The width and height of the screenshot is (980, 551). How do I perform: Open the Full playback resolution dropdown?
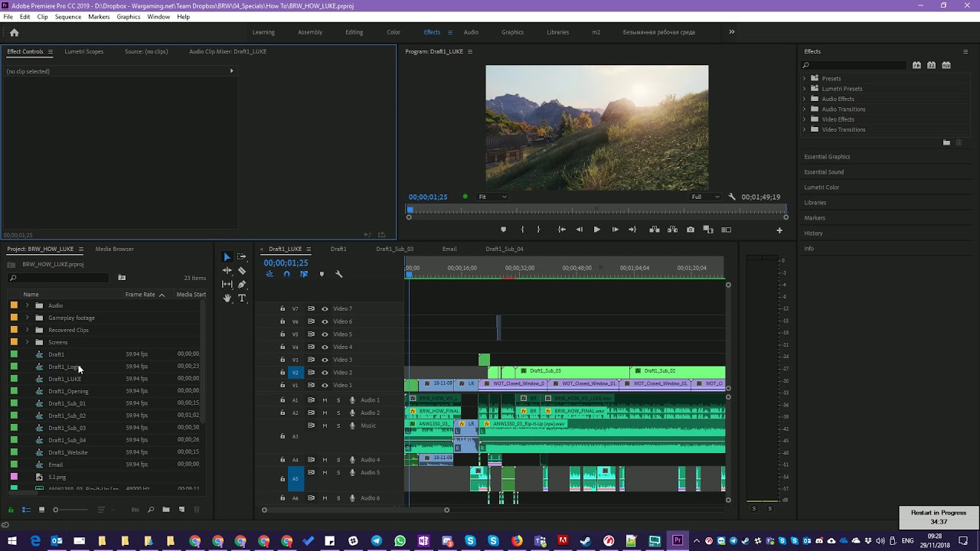705,197
